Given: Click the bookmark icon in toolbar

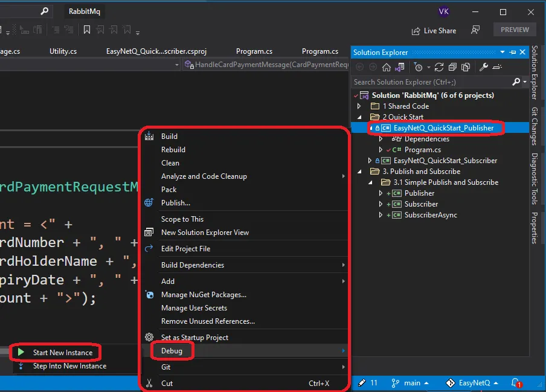Looking at the screenshot, I should [87, 30].
